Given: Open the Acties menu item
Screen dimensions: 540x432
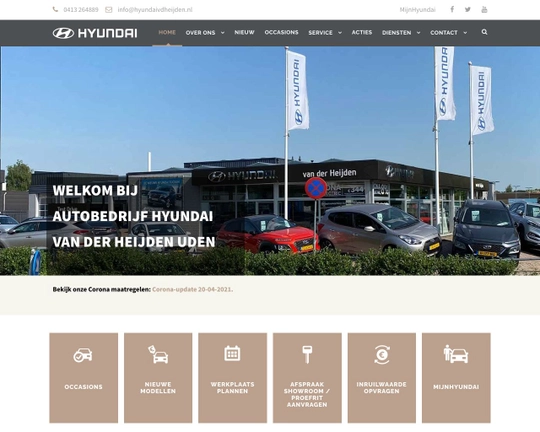Looking at the screenshot, I should tap(362, 32).
